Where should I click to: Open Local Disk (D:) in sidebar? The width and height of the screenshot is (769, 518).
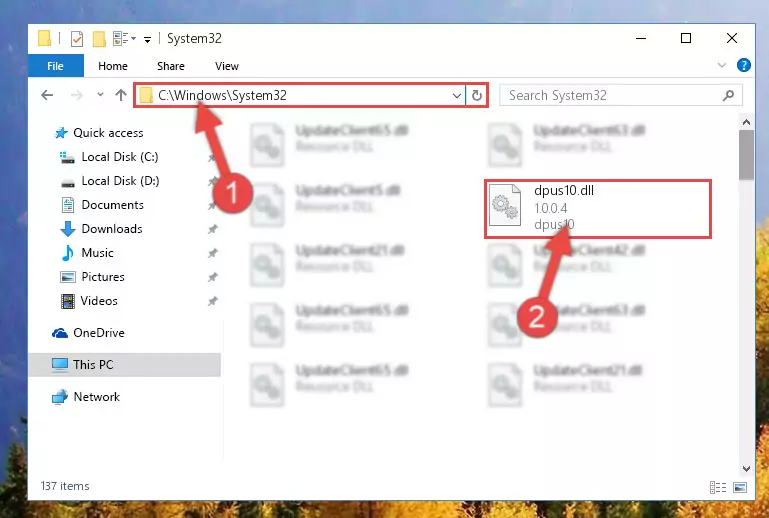pos(120,181)
